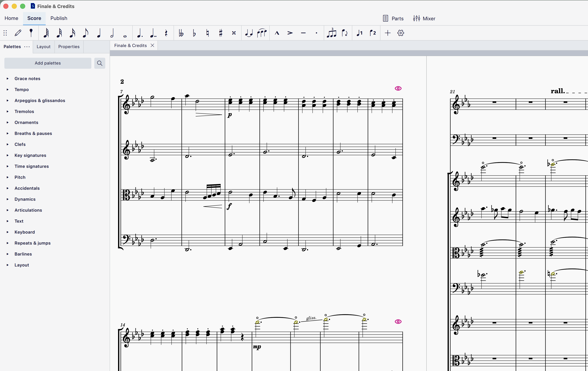Viewport: 588px width, 371px height.
Task: Select Voice 2 in note toolbar
Action: point(373,33)
